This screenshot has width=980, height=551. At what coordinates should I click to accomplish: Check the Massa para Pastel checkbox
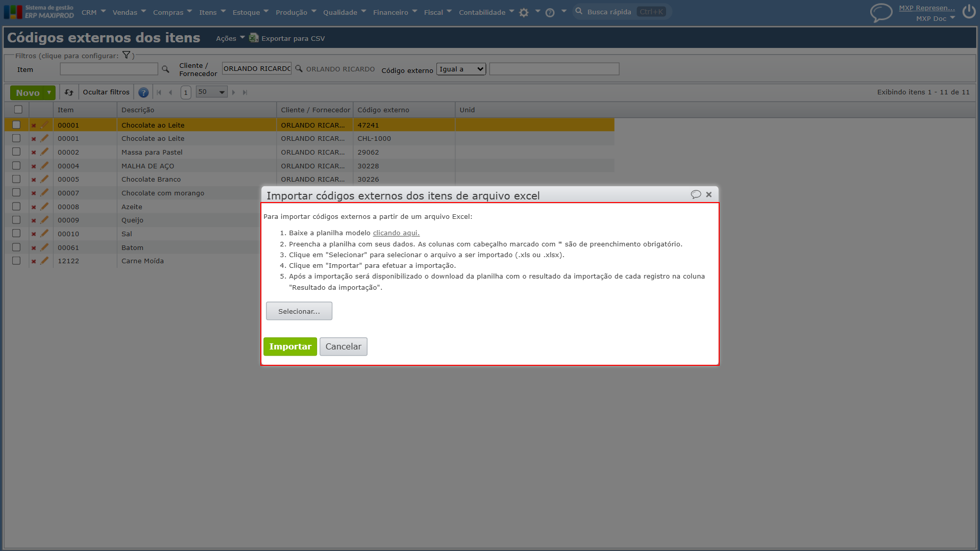coord(16,152)
